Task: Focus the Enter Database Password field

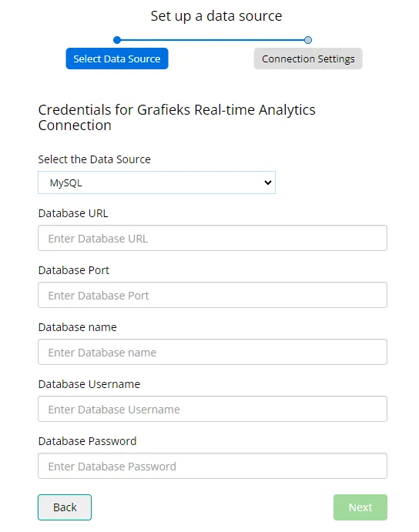Action: (x=213, y=467)
